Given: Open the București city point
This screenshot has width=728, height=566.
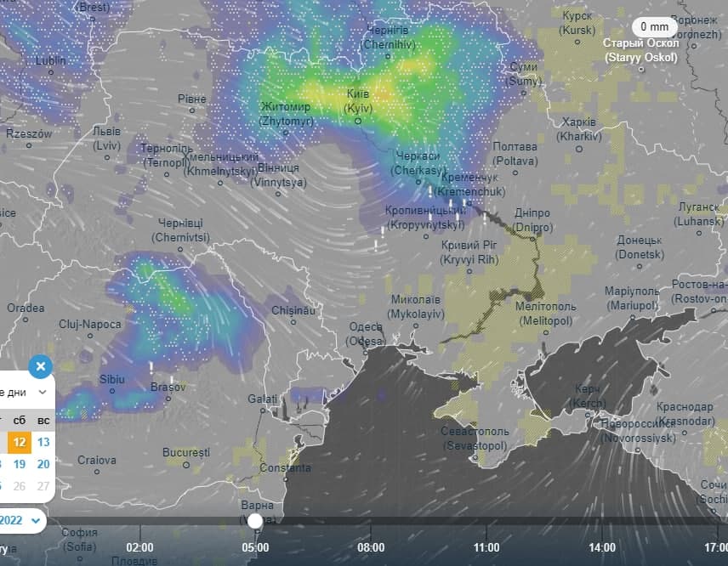Looking at the screenshot, I should click(186, 464).
